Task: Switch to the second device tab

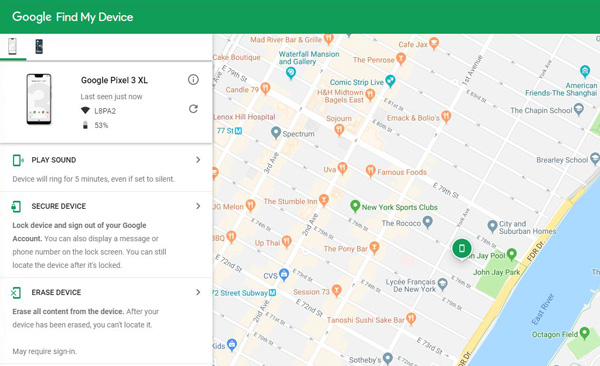Action: pyautogui.click(x=39, y=46)
